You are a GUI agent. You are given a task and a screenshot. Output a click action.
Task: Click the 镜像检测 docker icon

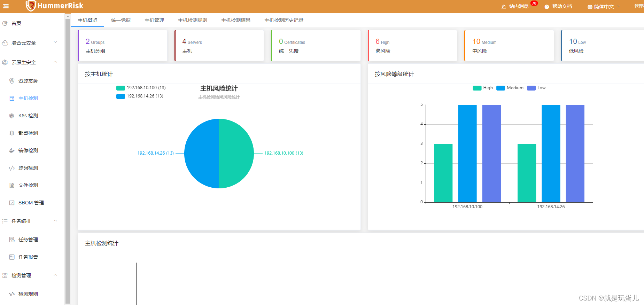(12, 150)
